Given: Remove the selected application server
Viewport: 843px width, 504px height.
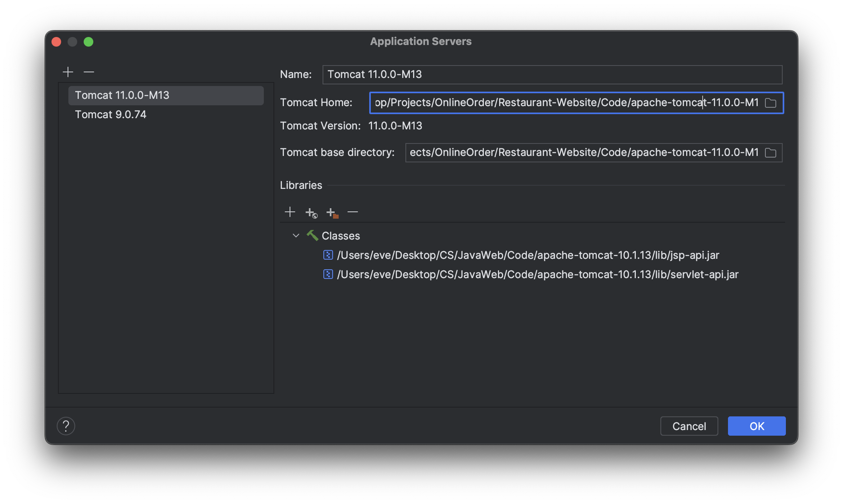Looking at the screenshot, I should coord(88,72).
